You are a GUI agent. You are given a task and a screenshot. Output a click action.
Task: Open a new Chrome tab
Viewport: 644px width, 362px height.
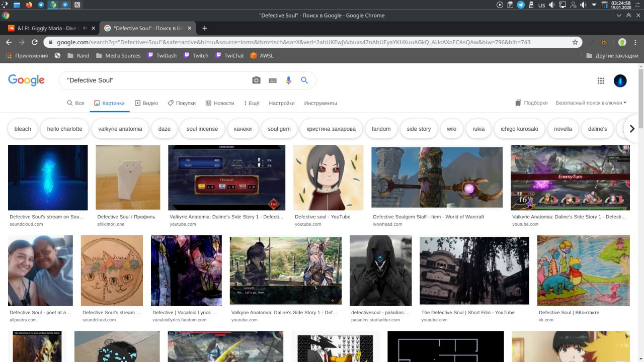pyautogui.click(x=205, y=28)
